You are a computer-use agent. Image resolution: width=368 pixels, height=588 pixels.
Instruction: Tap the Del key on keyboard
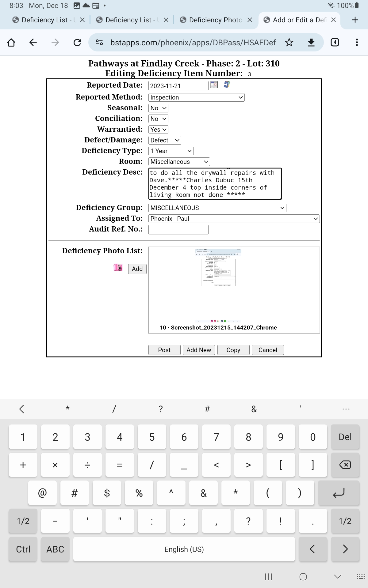point(345,437)
